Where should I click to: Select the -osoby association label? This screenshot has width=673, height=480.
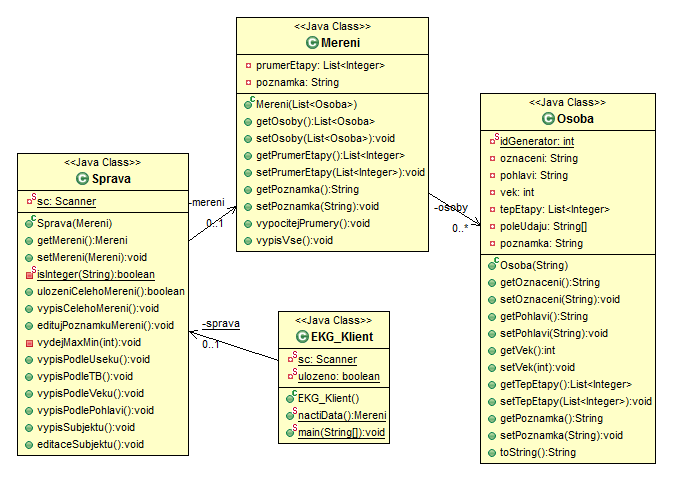tap(451, 207)
